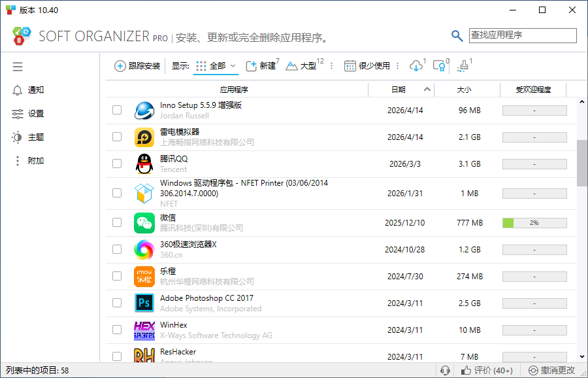Click the headset support icon
The height and width of the screenshot is (378, 588).
(446, 370)
